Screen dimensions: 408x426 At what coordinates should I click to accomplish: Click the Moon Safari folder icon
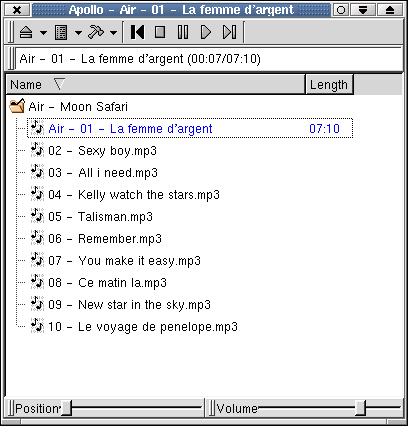(17, 106)
